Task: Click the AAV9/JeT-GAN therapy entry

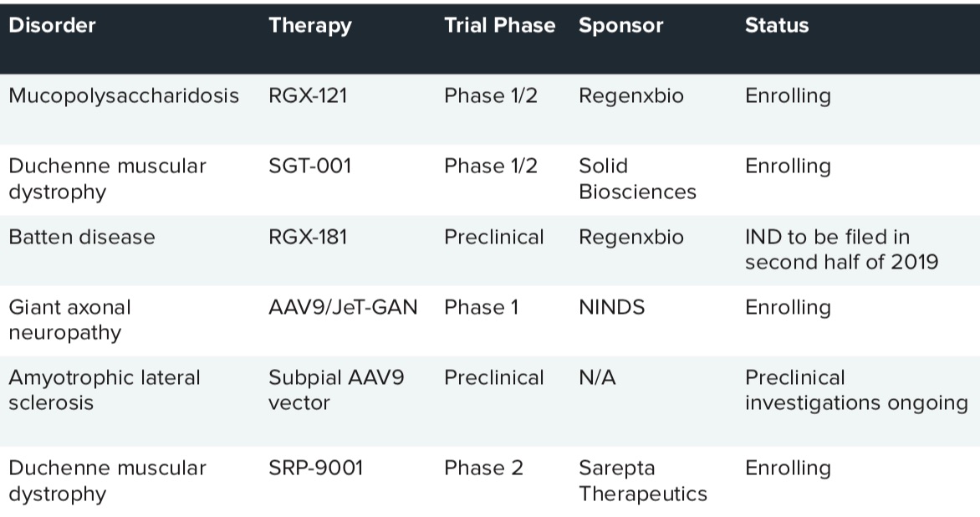Action: pos(343,307)
